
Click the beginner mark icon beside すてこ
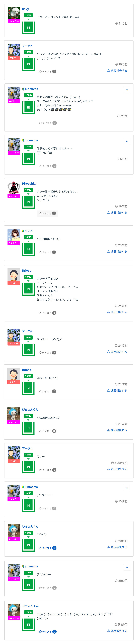point(23,231)
